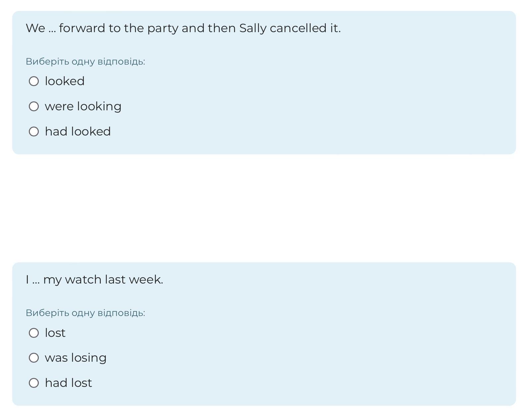
Task: Click "Виберіть одну відповідь:" above the "looked" option
Action: 86,62
